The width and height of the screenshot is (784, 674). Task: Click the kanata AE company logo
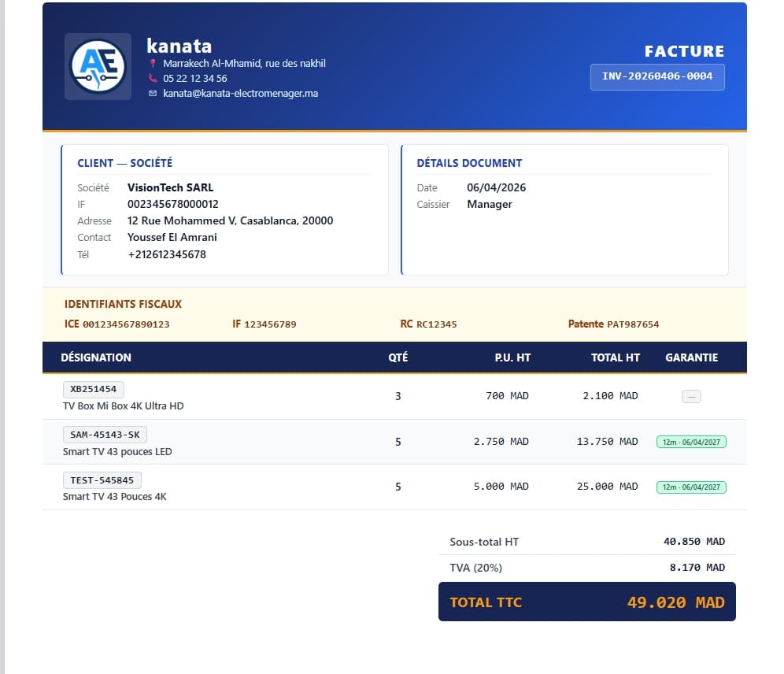click(x=98, y=66)
